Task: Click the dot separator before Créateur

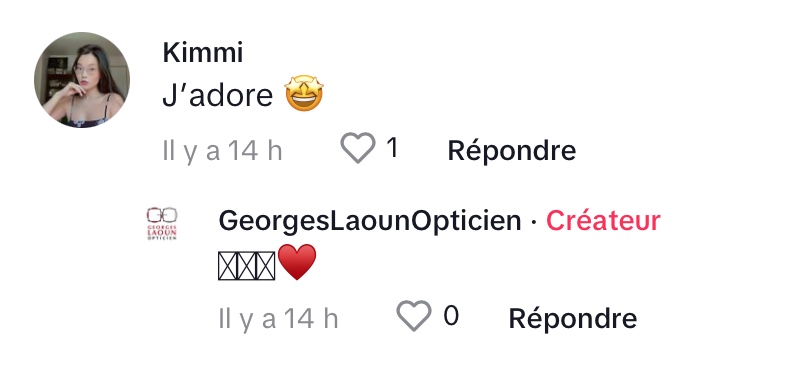Action: pyautogui.click(x=533, y=222)
